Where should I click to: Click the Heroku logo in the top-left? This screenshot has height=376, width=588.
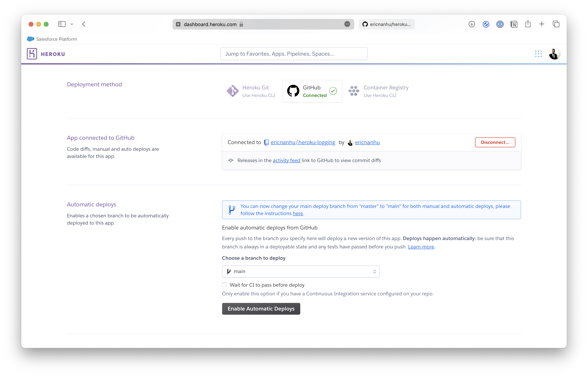tap(33, 54)
